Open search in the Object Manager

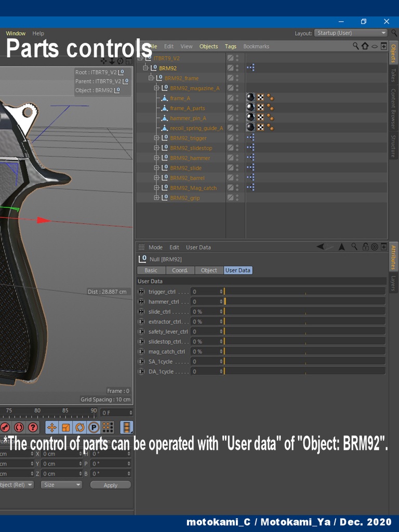tap(355, 46)
